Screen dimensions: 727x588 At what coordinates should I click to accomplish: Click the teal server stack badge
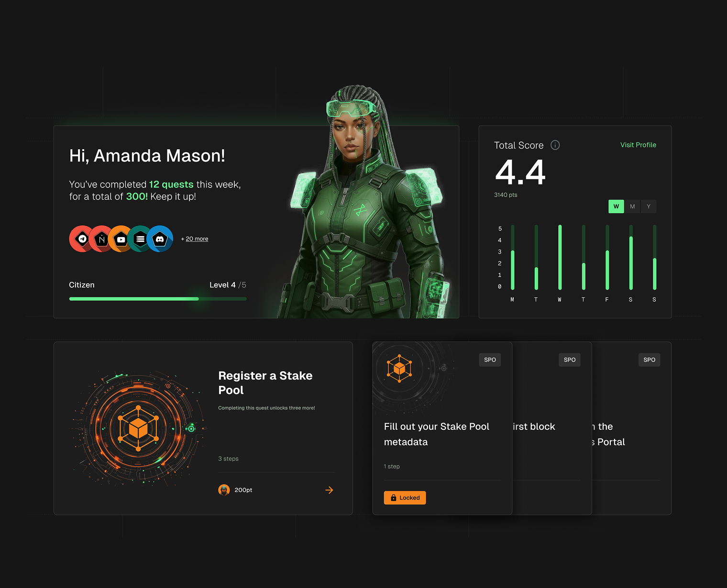point(140,239)
